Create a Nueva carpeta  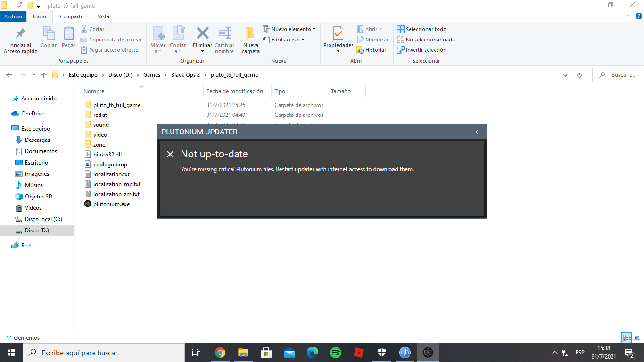pos(251,41)
